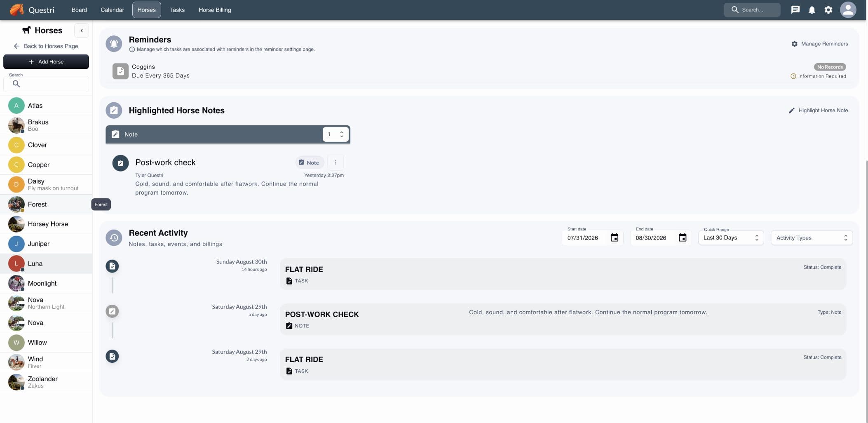Select Clover in the horse list
This screenshot has width=868, height=423.
pyautogui.click(x=46, y=145)
